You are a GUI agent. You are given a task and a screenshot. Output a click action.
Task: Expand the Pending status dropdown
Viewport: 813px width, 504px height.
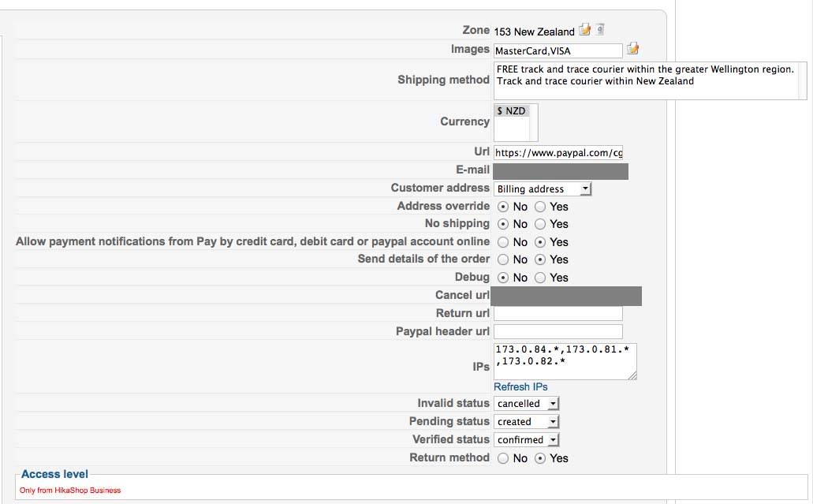526,421
